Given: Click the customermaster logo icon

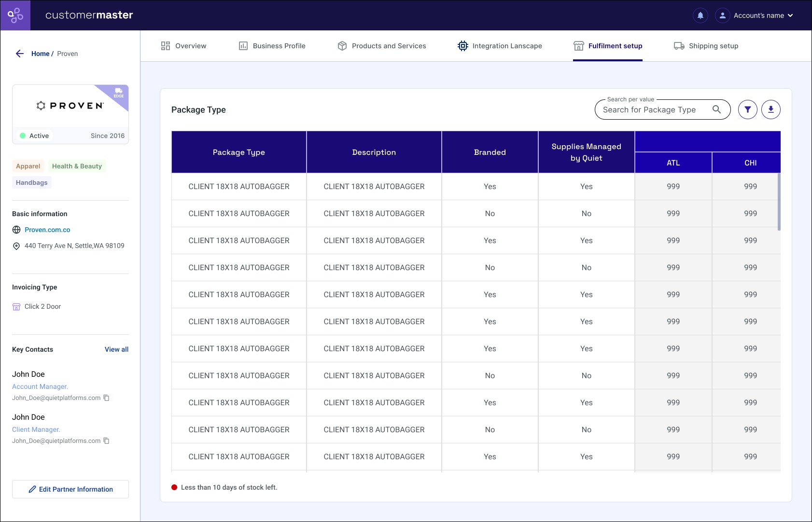Looking at the screenshot, I should (15, 15).
